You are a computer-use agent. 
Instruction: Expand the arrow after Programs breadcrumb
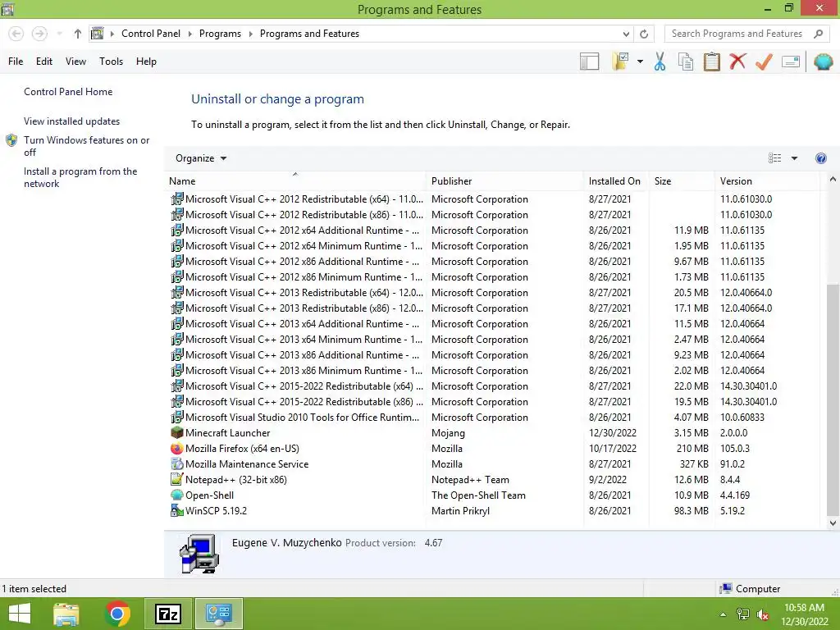[250, 34]
